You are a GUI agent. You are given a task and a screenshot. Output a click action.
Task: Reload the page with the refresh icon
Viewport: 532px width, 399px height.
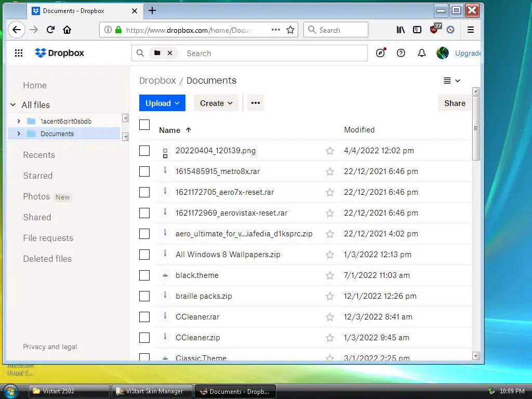coord(50,30)
